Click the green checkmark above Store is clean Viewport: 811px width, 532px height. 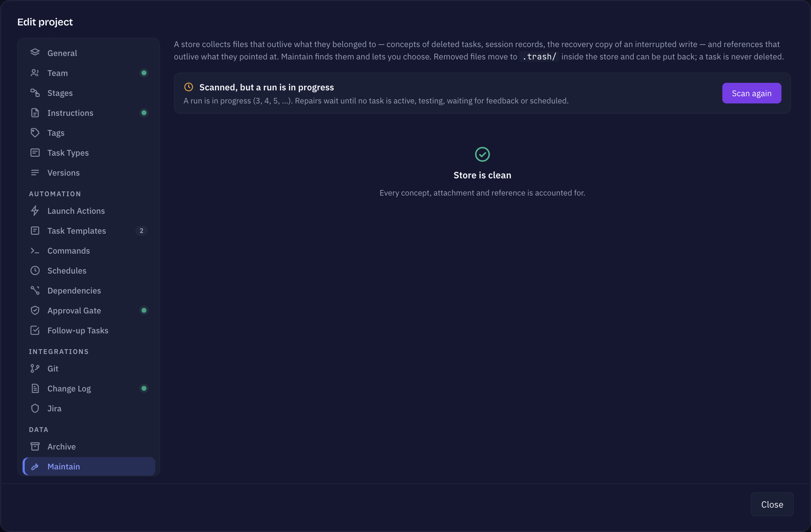(482, 154)
